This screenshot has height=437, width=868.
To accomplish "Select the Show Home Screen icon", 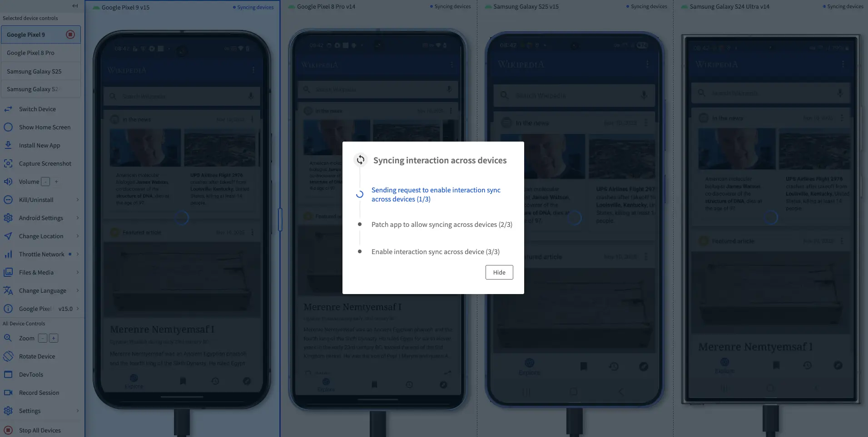I will coord(8,127).
